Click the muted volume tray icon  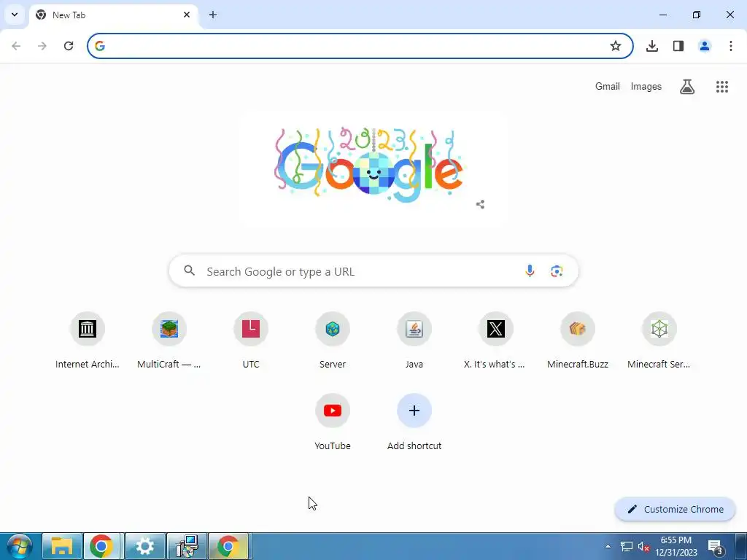643,547
